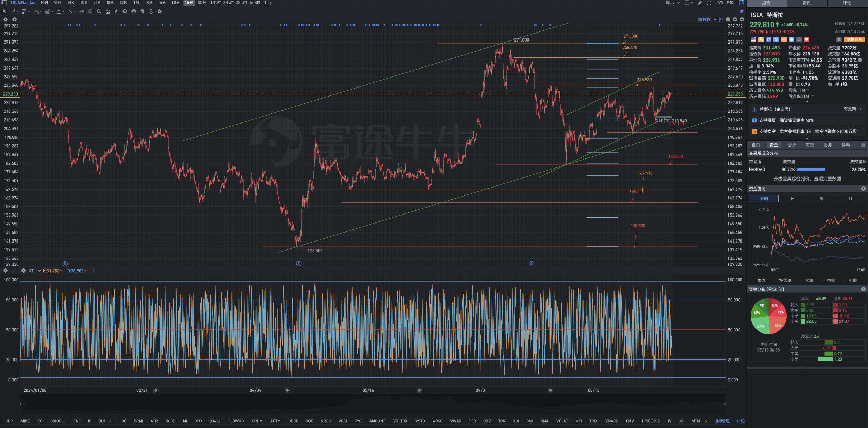
Task: Click the blue 24-hour trading icon
Action: (x=769, y=39)
